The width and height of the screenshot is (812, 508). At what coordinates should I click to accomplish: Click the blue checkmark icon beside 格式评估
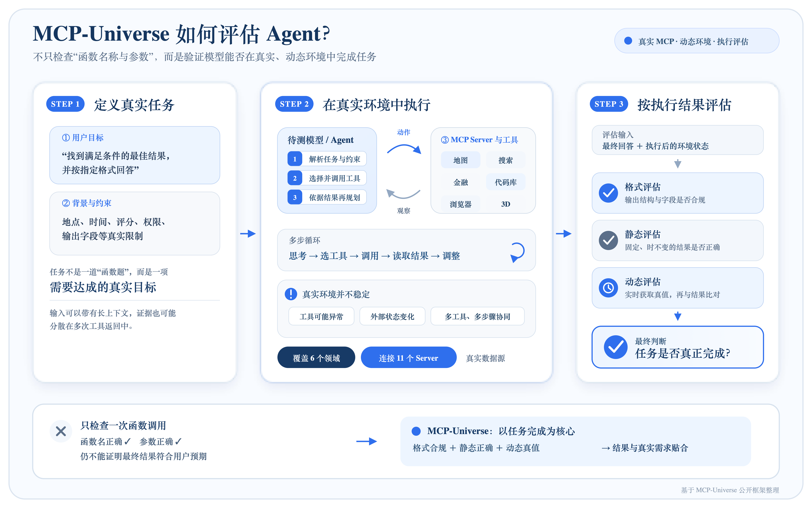[608, 193]
